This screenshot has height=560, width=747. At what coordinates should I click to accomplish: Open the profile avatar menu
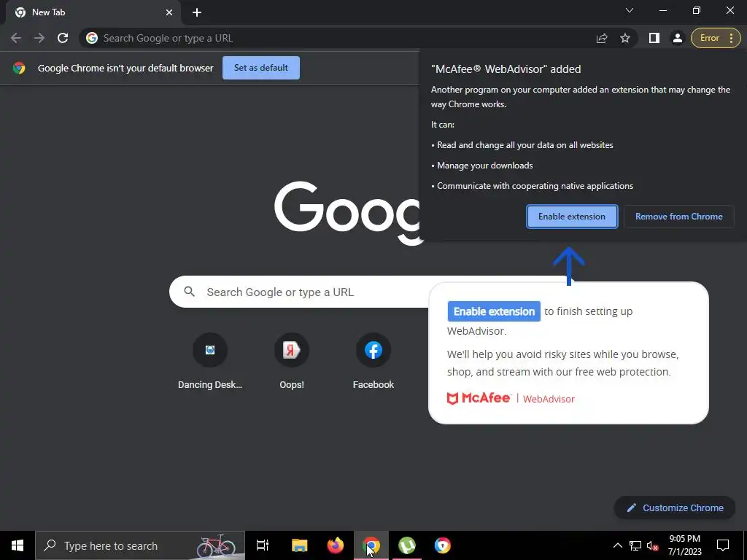pos(678,38)
